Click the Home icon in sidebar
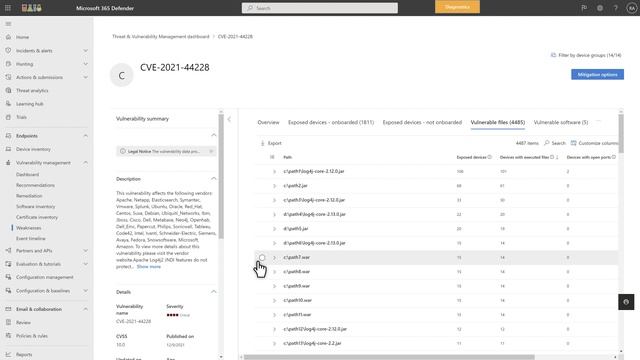 point(8,37)
